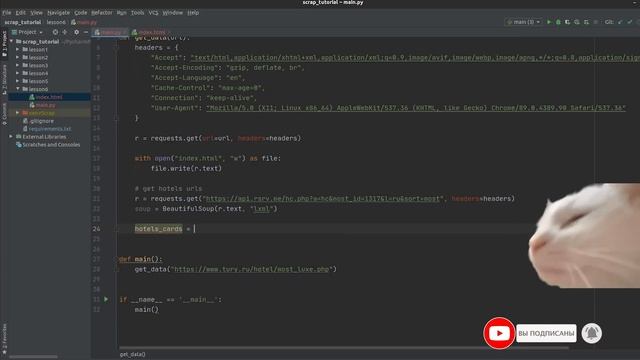
Task: Click the Project panel horizontal scrollbar
Action: 33,357
